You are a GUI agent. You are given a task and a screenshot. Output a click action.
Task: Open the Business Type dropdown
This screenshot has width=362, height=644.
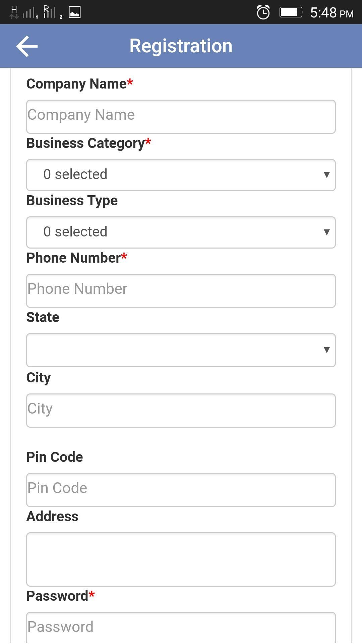click(x=181, y=232)
